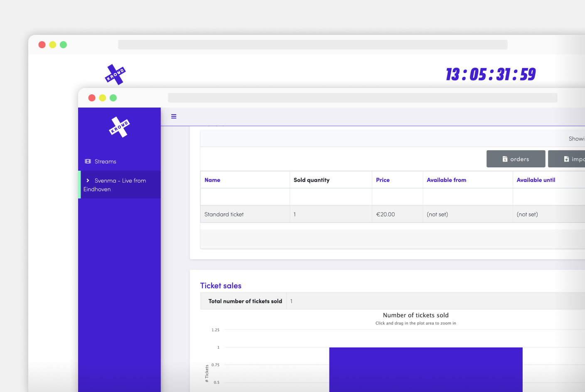Focus the filter field under Available until
The image size is (585, 392).
click(x=549, y=197)
